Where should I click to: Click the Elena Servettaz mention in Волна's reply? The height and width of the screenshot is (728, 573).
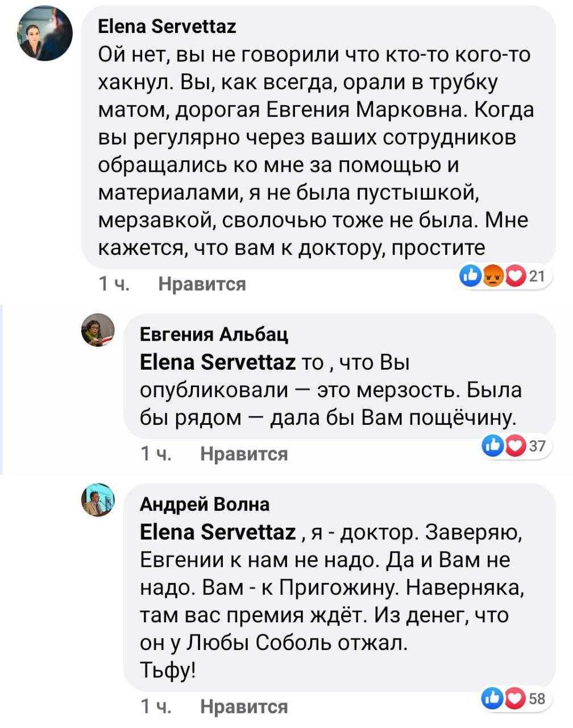[x=217, y=532]
